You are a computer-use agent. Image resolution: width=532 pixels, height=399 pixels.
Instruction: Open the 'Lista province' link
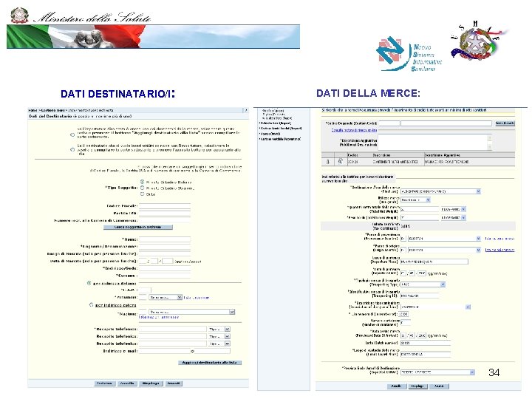coord(197,298)
